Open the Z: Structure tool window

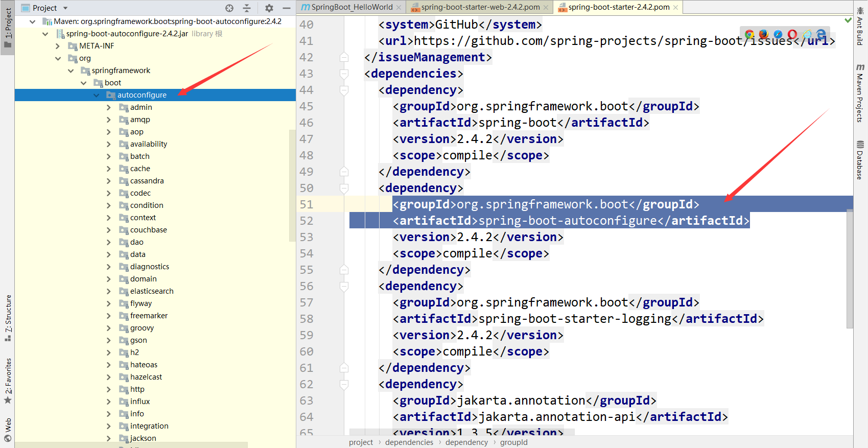click(8, 318)
